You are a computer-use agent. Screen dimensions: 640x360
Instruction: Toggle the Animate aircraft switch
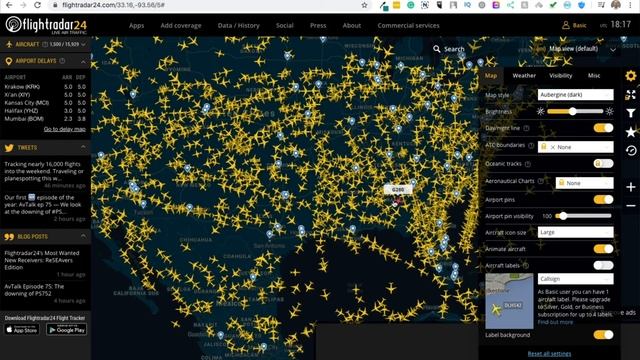(603, 249)
